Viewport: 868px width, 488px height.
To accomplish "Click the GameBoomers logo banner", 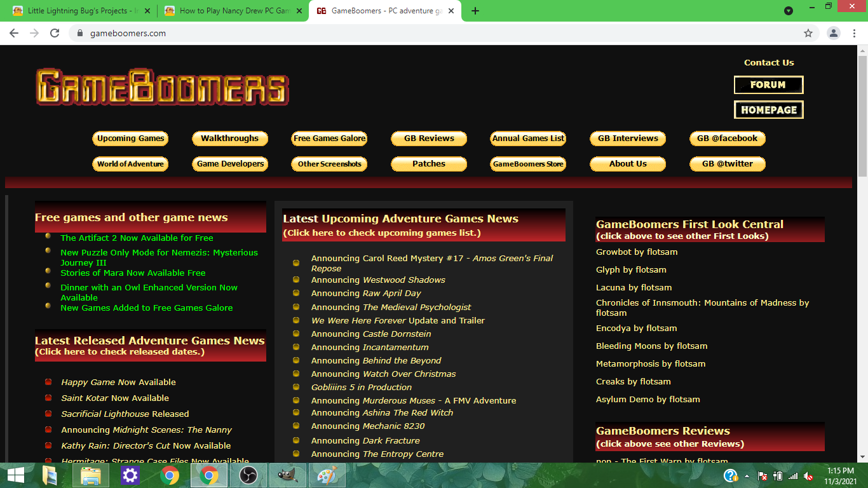I will tap(163, 86).
